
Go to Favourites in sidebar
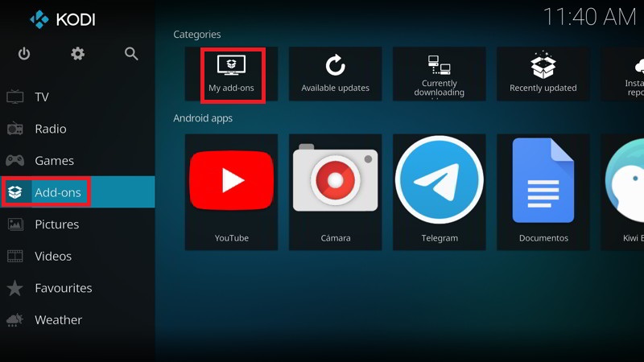pyautogui.click(x=63, y=288)
